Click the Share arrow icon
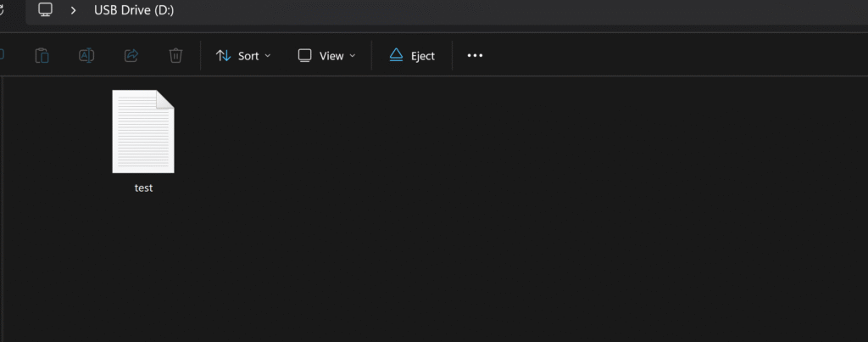This screenshot has width=868, height=342. (131, 55)
